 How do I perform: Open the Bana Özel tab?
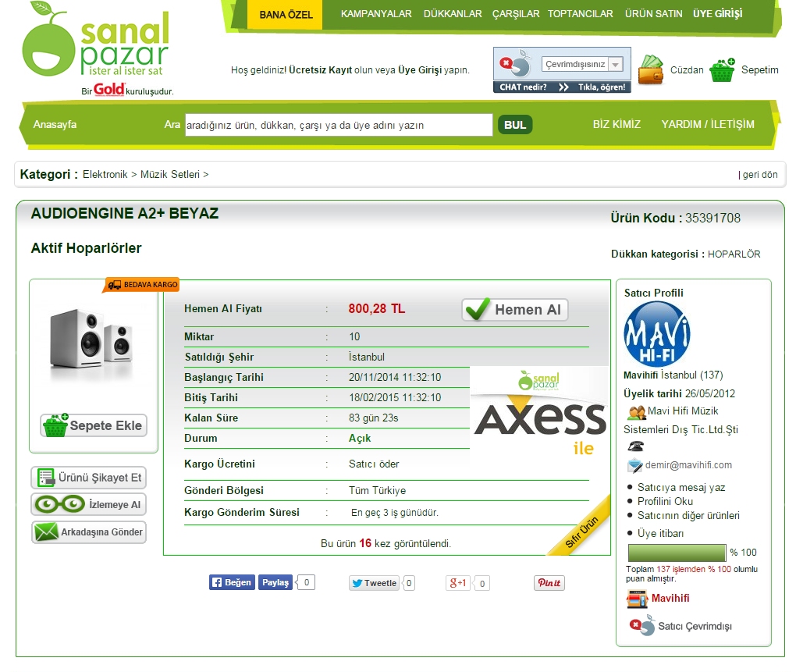286,15
